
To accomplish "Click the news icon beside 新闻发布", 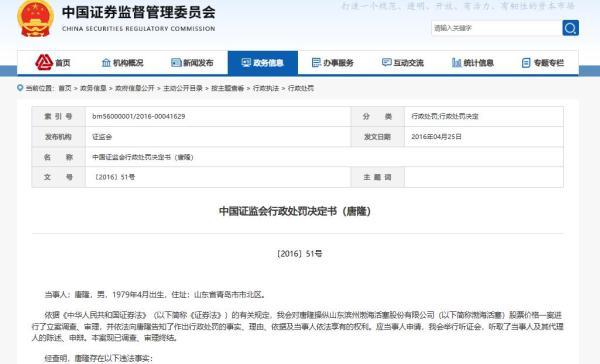I will [176, 62].
